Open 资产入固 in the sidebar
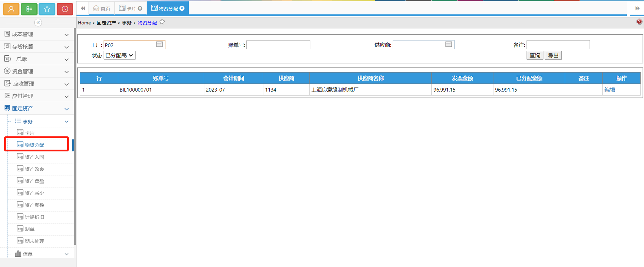 tap(41, 157)
